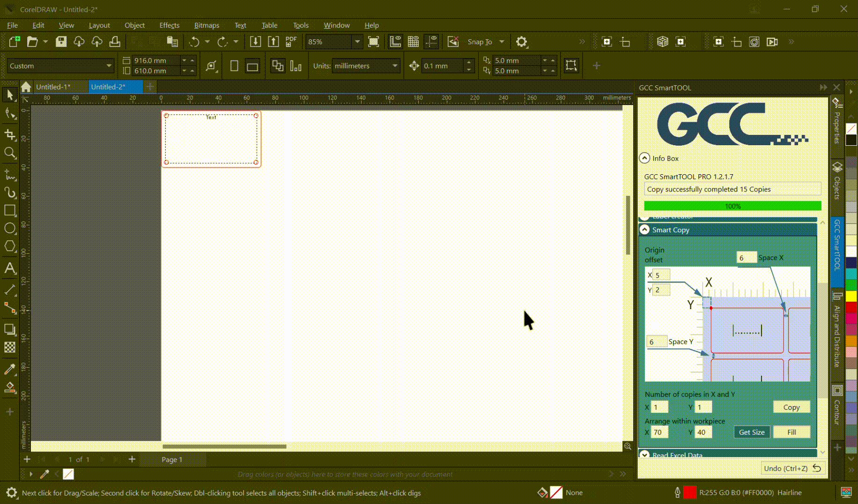858x504 pixels.
Task: Open the zoom level 85% dropdown
Action: tap(357, 42)
